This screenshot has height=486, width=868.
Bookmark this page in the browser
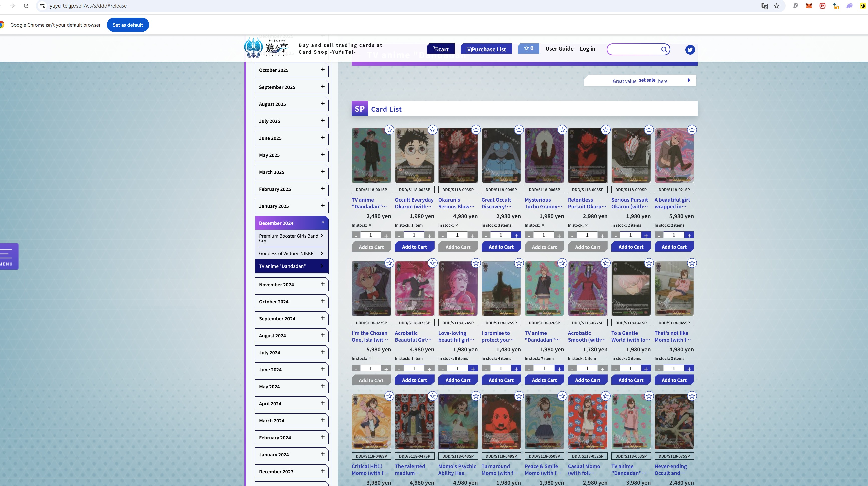[777, 6]
